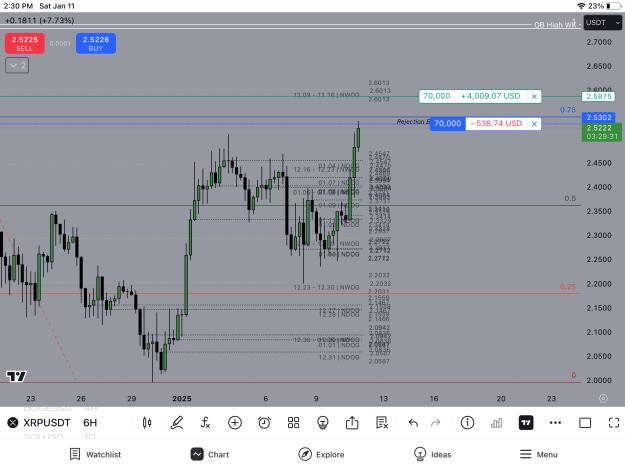Enter fullscreen chart mode
The image size is (625, 469).
click(614, 422)
